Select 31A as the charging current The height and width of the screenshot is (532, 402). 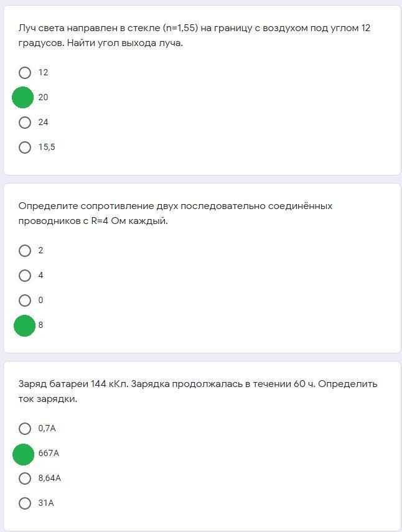click(25, 503)
